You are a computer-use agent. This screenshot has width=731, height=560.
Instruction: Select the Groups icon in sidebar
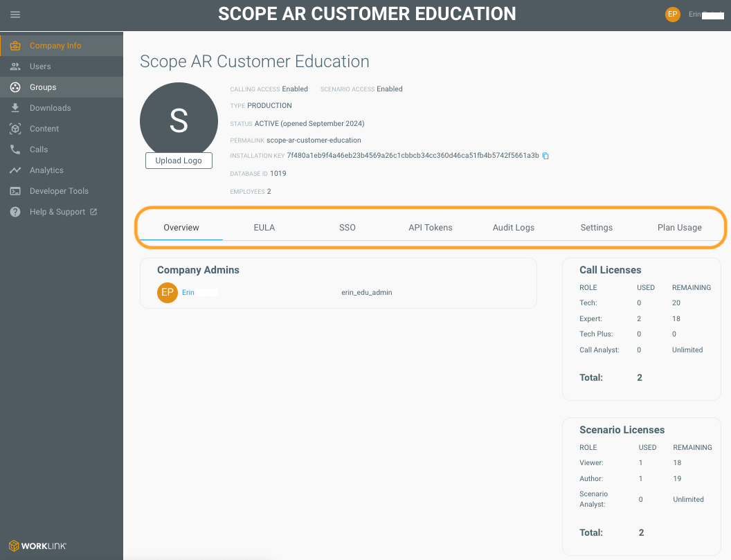tap(15, 87)
